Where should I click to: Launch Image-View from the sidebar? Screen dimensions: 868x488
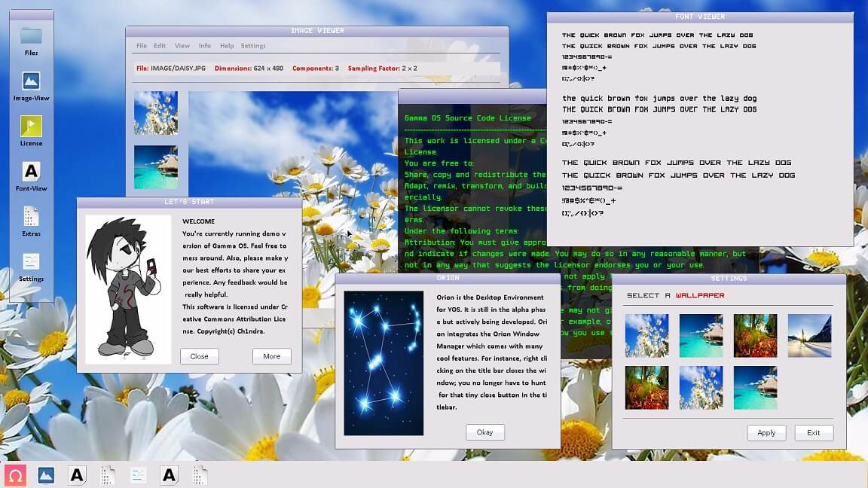point(31,87)
